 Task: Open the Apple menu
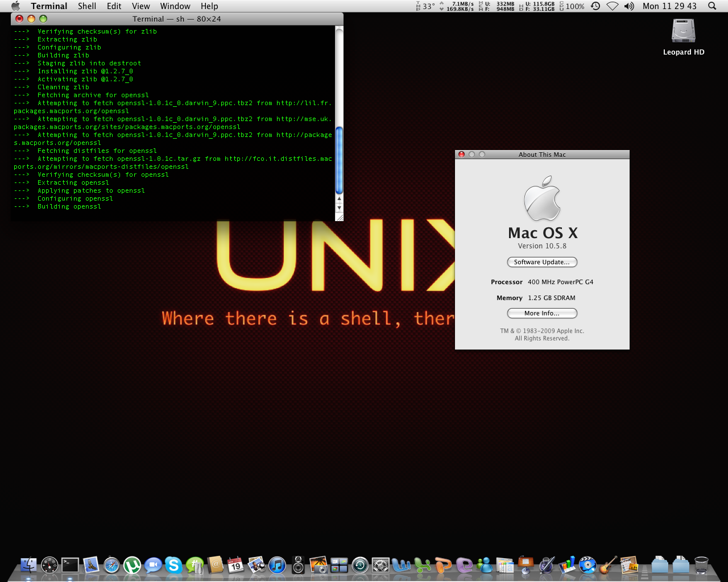tap(15, 6)
